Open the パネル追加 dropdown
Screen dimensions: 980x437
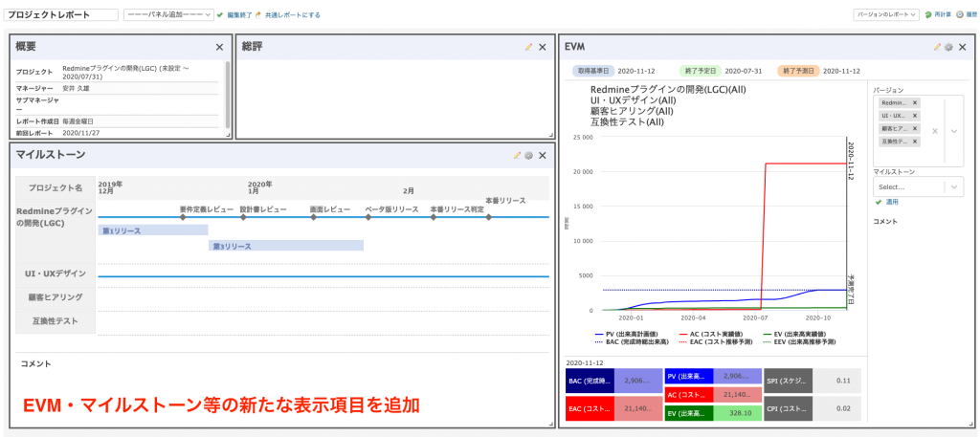(169, 15)
